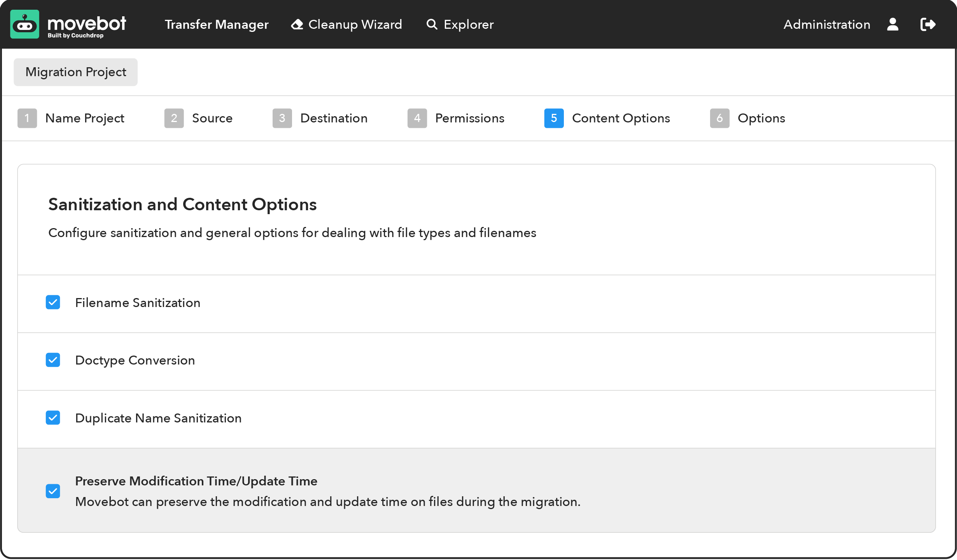Uncheck the Filename Sanitization checkbox
957x560 pixels.
[x=53, y=302]
